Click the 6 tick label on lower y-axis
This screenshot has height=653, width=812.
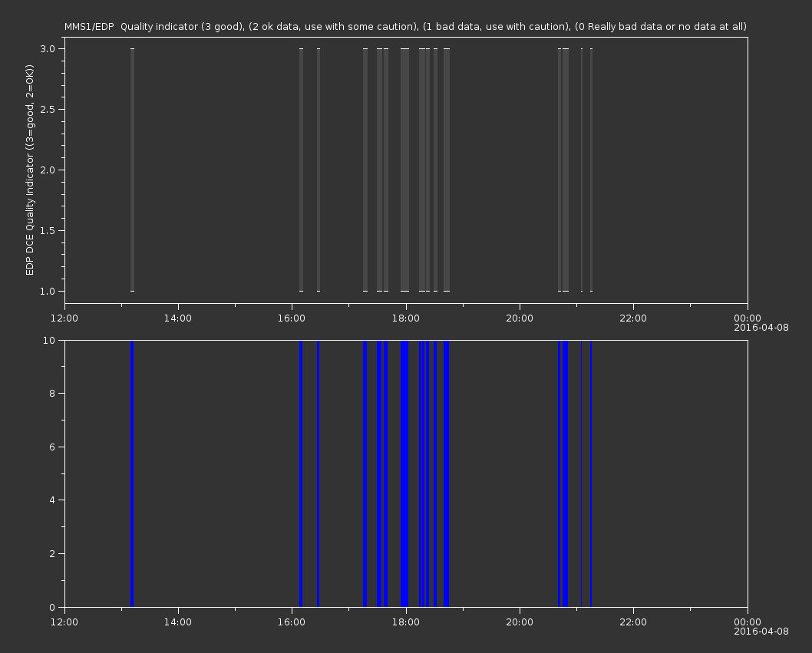[x=53, y=447]
